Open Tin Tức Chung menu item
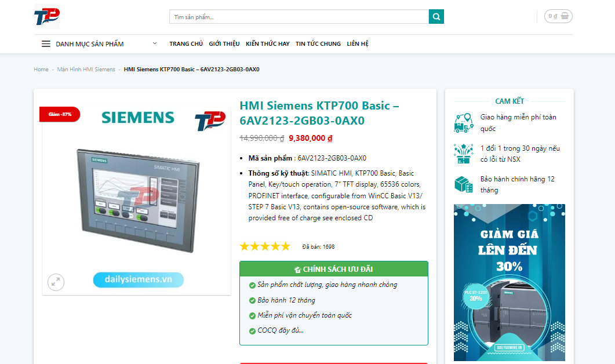The height and width of the screenshot is (364, 615). 318,44
